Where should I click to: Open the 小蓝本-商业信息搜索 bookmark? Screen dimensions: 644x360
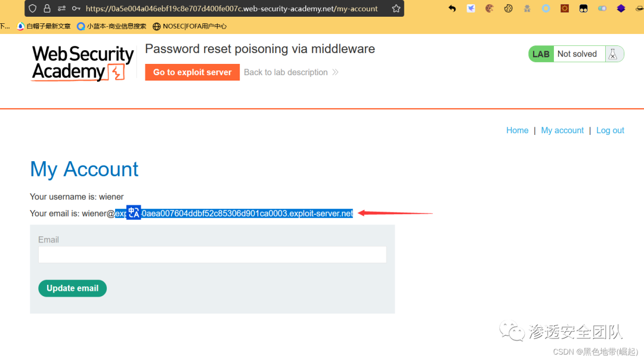coord(112,26)
